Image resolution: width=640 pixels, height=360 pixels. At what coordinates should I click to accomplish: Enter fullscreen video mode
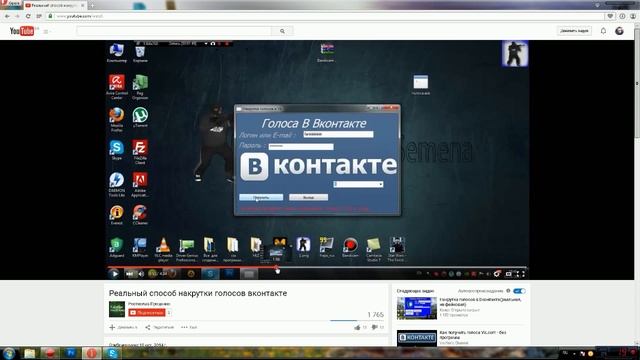coord(520,274)
